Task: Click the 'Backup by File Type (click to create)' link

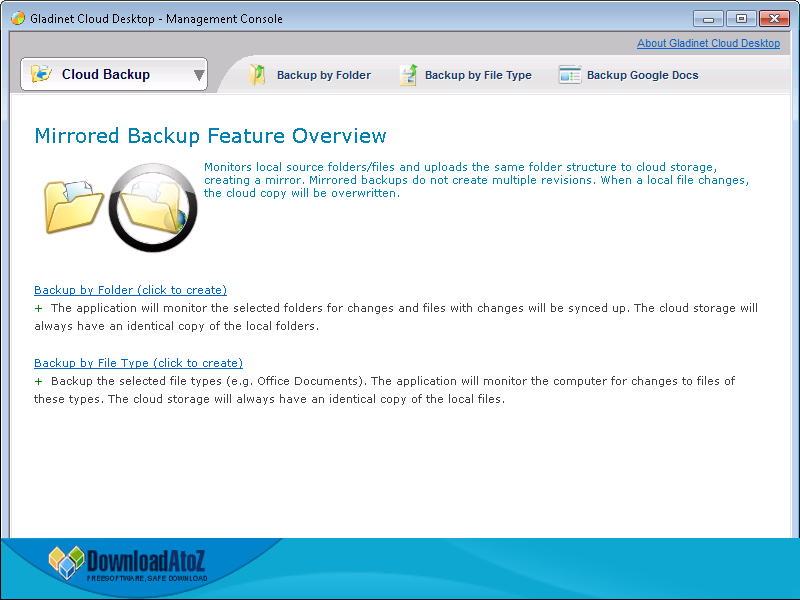Action: [x=138, y=363]
